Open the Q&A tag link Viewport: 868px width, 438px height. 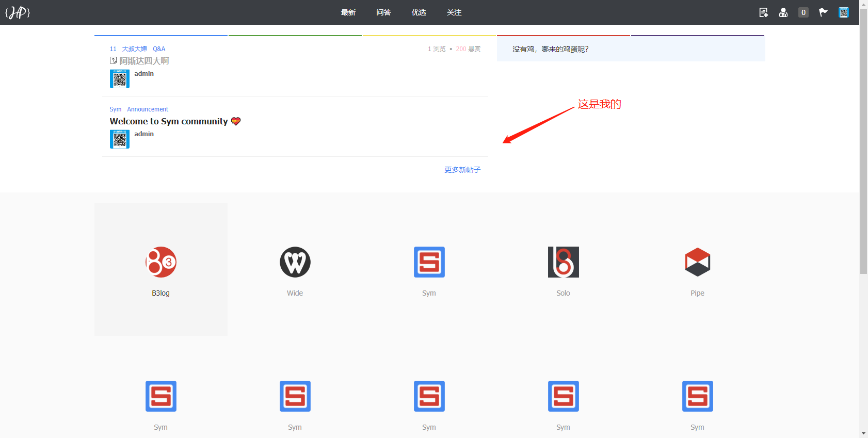pos(159,49)
